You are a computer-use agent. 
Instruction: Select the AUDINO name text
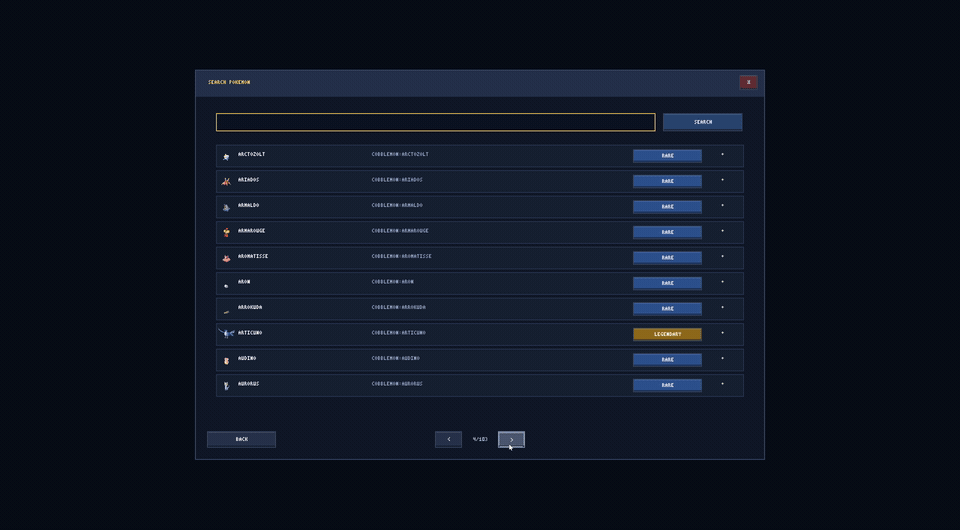pyautogui.click(x=247, y=359)
